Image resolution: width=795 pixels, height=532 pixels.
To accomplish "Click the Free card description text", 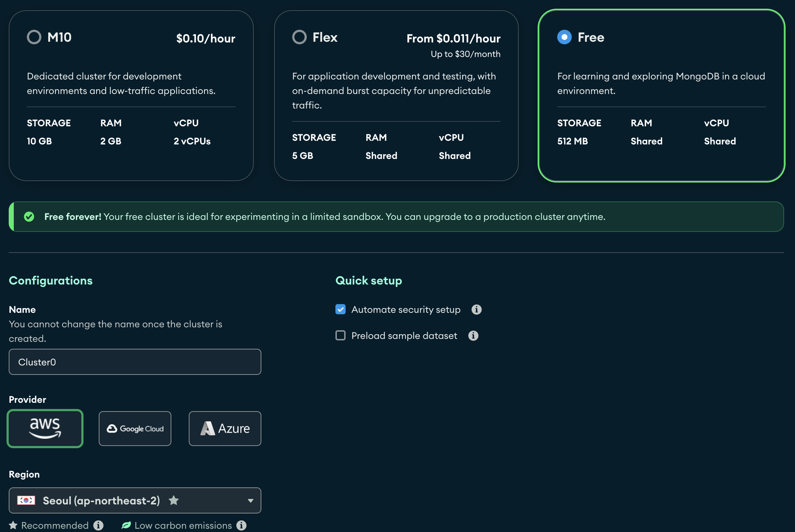I will (x=661, y=83).
